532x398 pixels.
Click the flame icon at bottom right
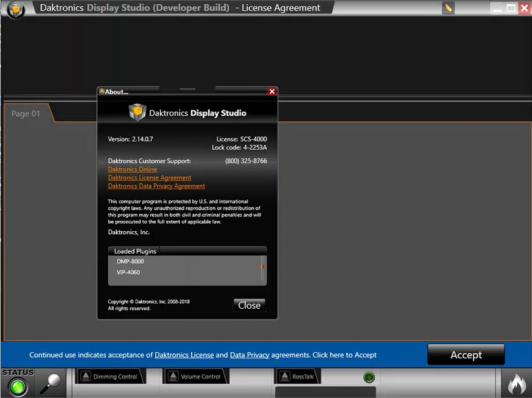pos(517,384)
